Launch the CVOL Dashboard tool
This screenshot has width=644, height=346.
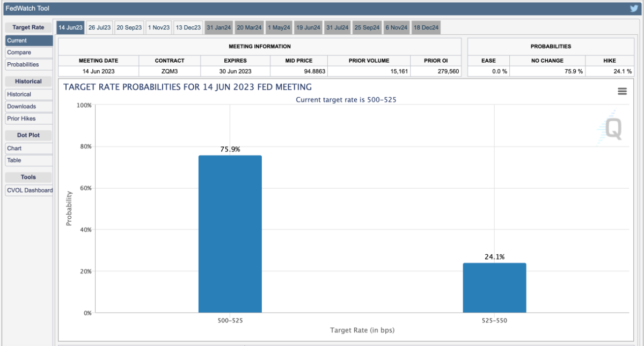pyautogui.click(x=30, y=190)
